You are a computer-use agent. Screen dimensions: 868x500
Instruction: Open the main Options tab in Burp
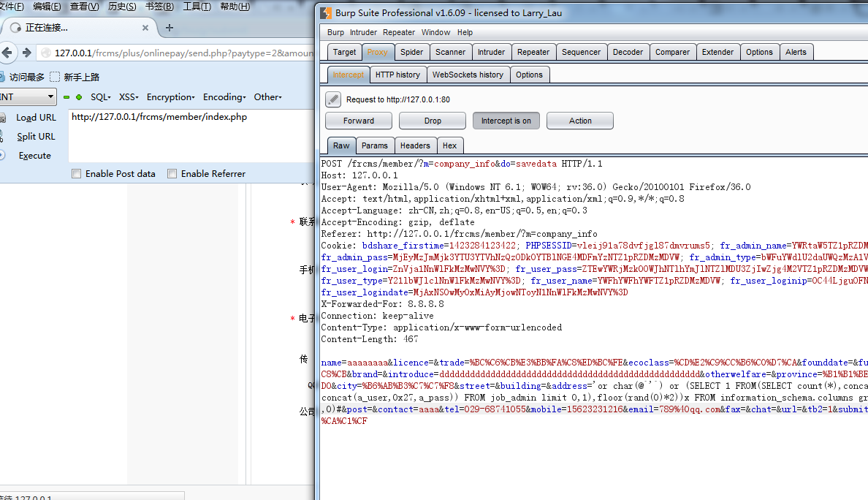(760, 52)
